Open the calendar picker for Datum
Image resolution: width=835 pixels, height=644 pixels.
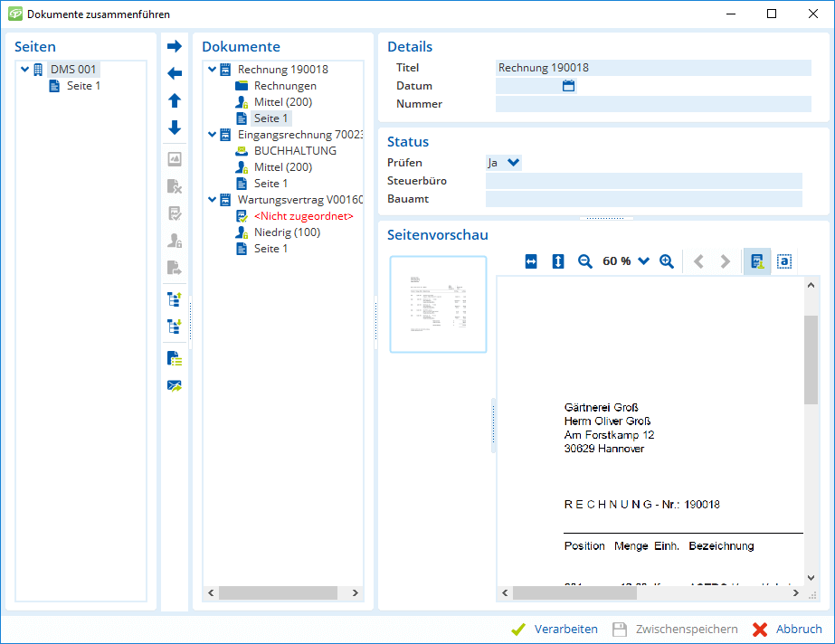pos(569,86)
